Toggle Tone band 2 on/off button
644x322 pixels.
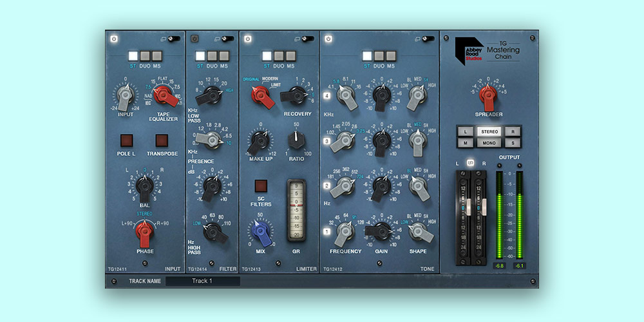[x=327, y=185]
